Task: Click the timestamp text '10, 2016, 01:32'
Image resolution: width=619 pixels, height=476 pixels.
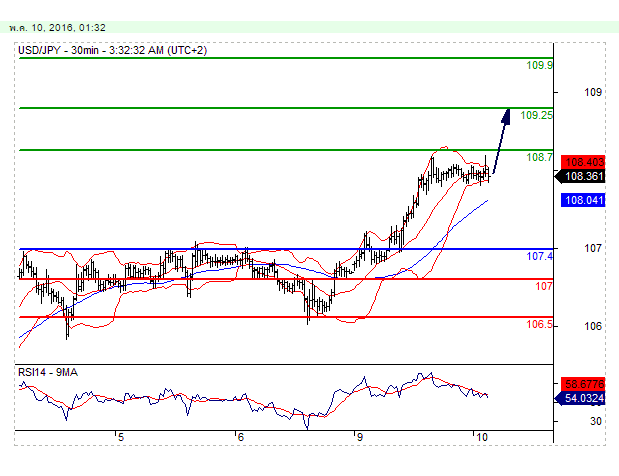Action: (x=68, y=28)
